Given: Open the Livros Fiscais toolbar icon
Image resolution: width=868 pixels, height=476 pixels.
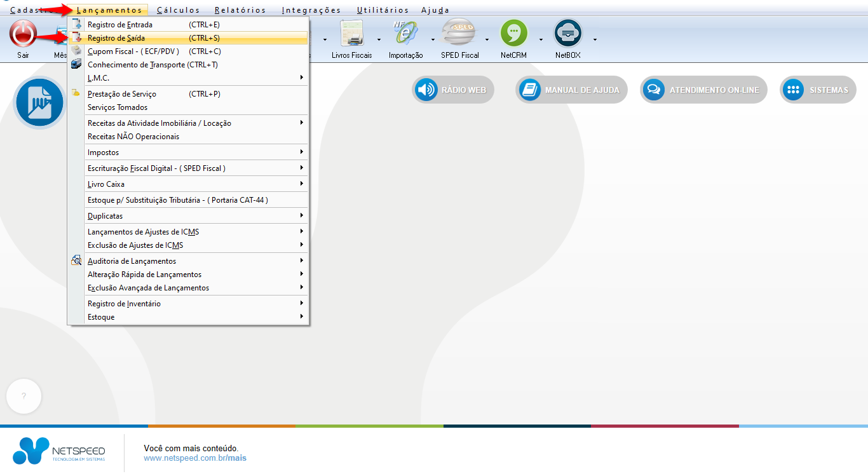Looking at the screenshot, I should pyautogui.click(x=351, y=34).
